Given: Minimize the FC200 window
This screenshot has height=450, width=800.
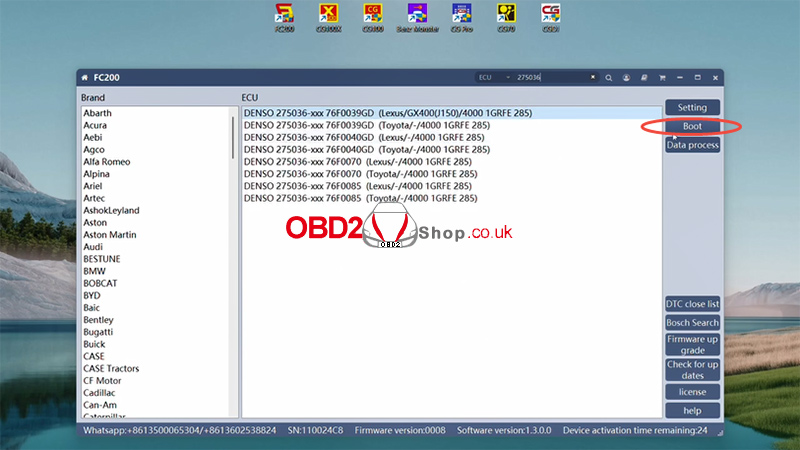Looking at the screenshot, I should pos(680,78).
